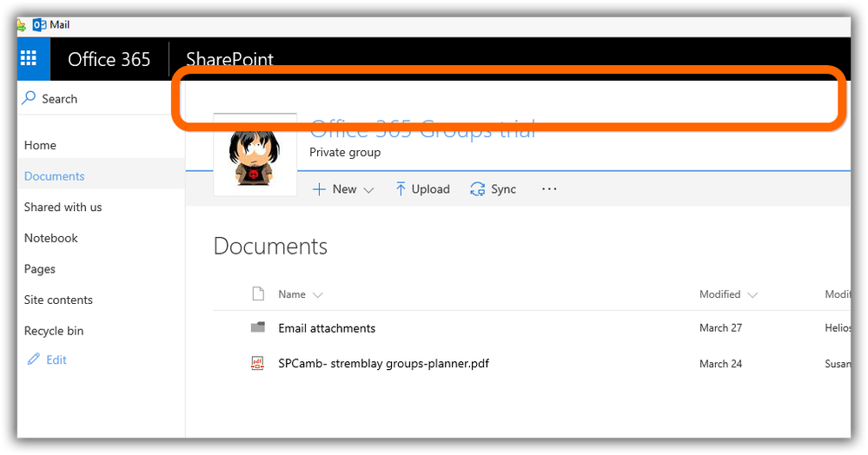Viewport: 868px width, 455px height.
Task: Select Documents in left navigation
Action: tap(54, 176)
